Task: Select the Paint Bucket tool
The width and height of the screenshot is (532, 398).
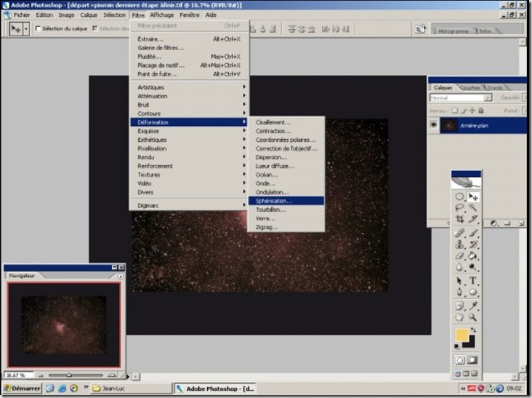Action: 473,256
